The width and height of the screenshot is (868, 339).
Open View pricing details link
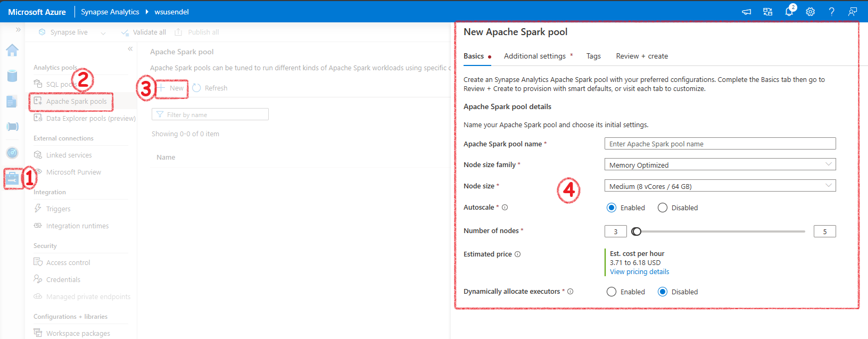(640, 271)
